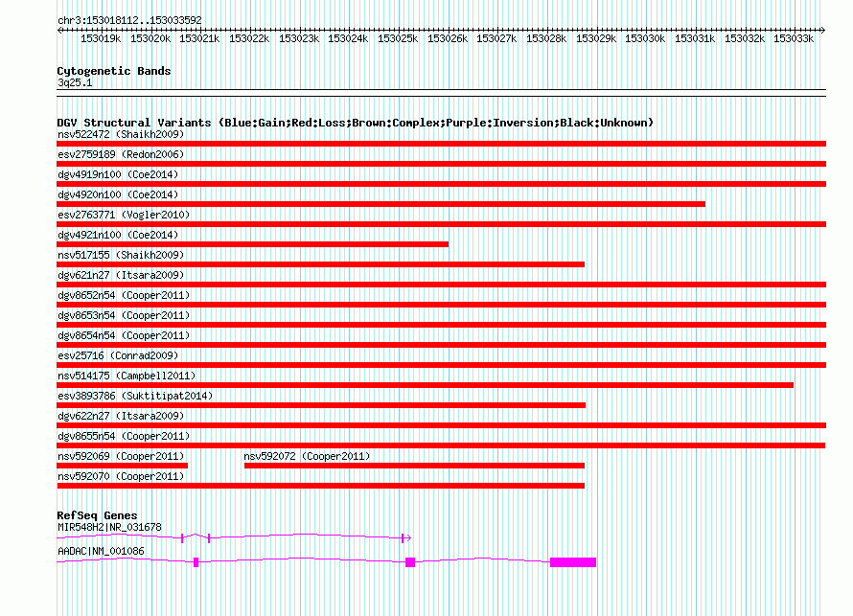Click the middle AADAC exon block
The image size is (853, 616).
[x=410, y=562]
